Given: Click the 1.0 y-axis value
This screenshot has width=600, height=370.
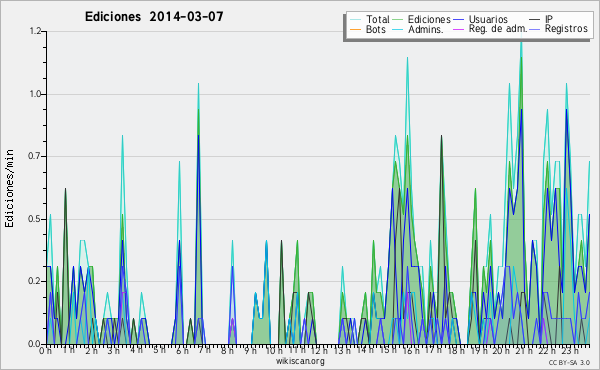Looking at the screenshot, I should point(35,94).
